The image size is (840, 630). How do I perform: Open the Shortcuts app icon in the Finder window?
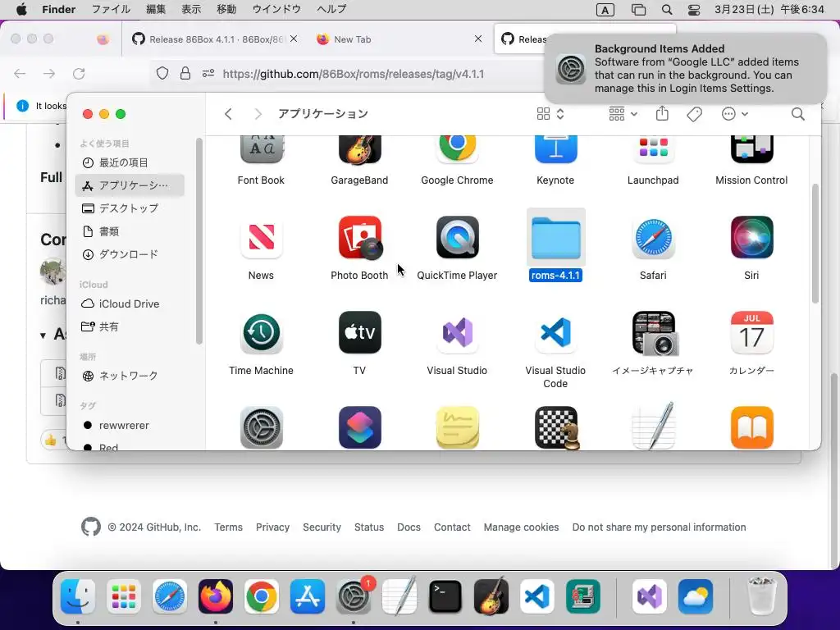click(x=359, y=427)
